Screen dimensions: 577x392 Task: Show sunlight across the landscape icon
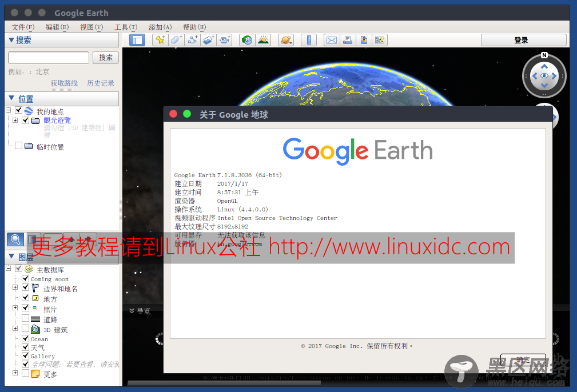[x=263, y=40]
